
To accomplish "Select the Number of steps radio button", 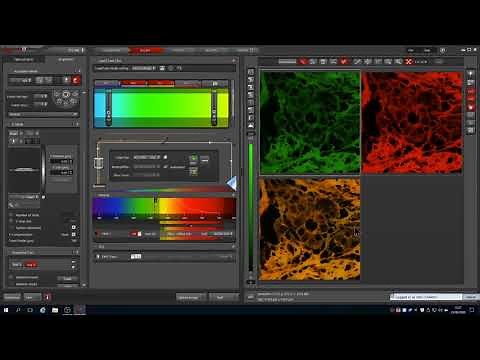I will pyautogui.click(x=11, y=215).
